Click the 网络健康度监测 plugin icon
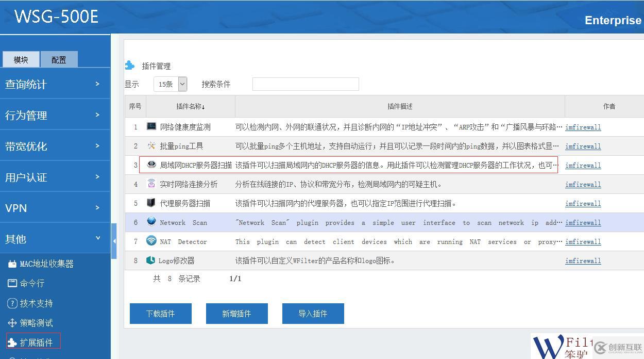The image size is (644, 359). pyautogui.click(x=149, y=126)
